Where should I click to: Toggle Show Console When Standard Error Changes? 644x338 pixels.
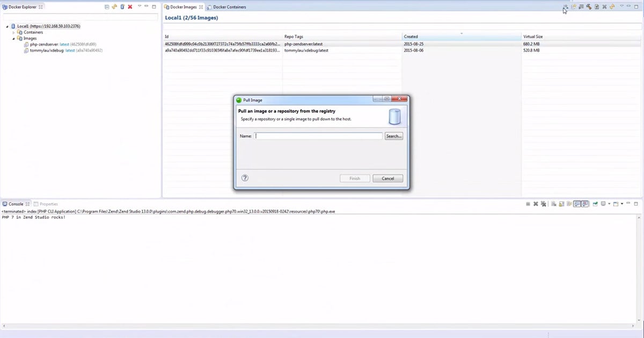584,204
